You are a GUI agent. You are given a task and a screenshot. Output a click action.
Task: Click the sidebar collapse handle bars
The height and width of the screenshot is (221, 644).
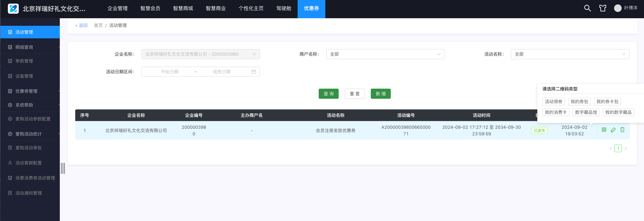[x=63, y=168]
